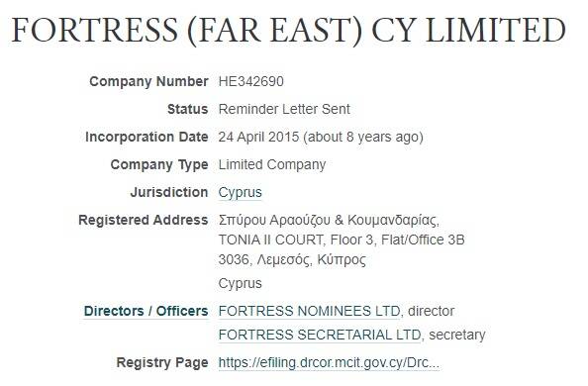Click the Greek street address line
Viewport: 588px width, 386px height.
click(x=329, y=220)
